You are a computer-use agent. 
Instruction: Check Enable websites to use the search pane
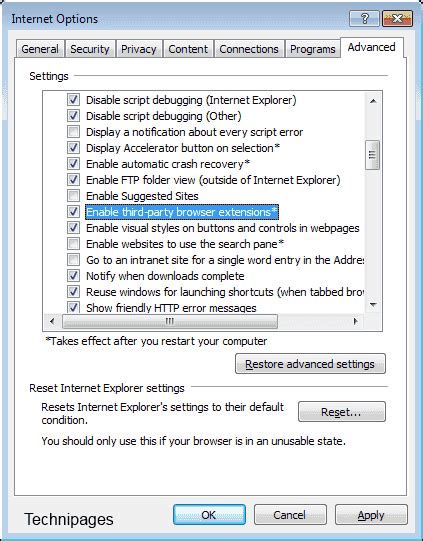(x=73, y=244)
